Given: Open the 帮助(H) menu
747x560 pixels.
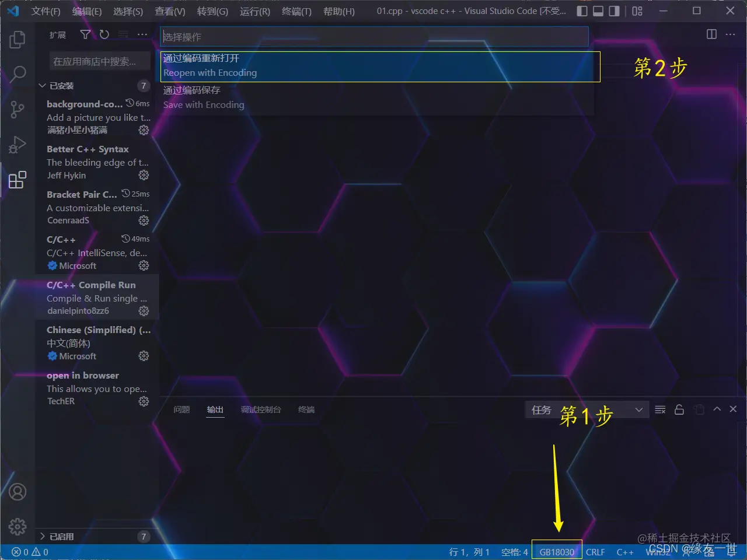Looking at the screenshot, I should (339, 11).
